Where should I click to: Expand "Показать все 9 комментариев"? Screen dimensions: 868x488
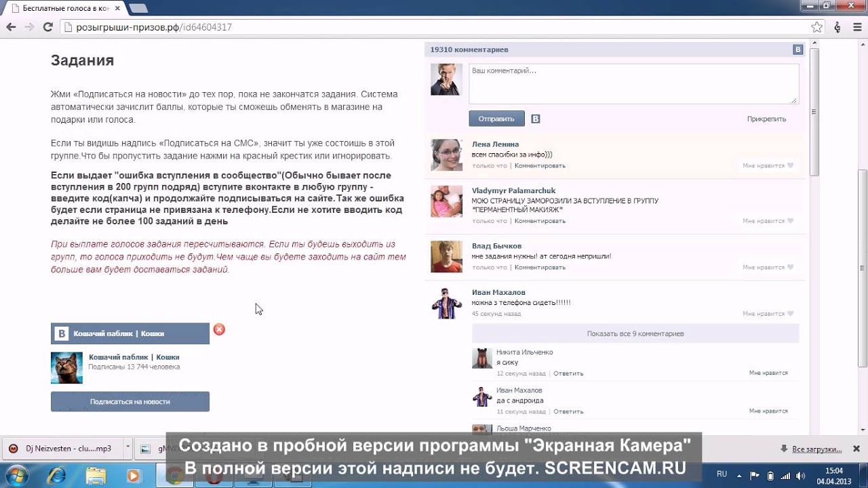pos(635,333)
